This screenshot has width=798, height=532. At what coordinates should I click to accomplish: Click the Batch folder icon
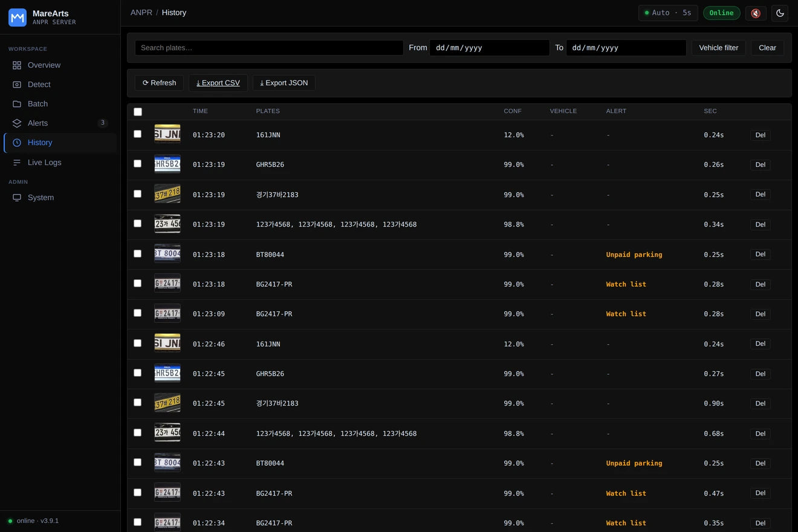17,104
